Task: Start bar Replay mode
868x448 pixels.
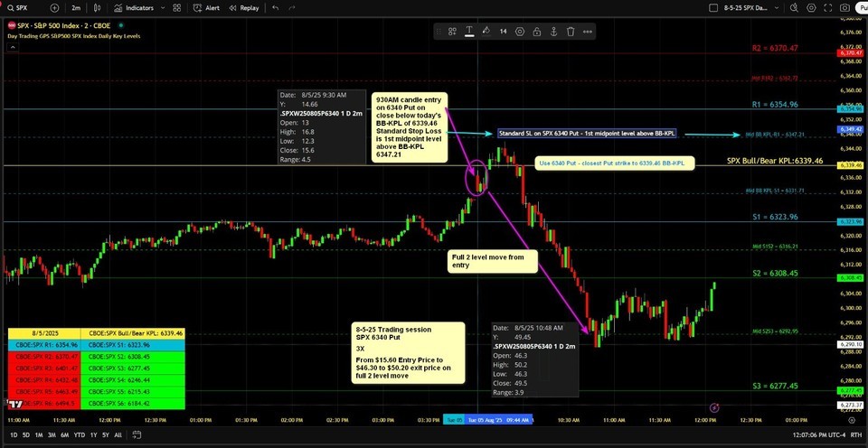Action: pos(243,8)
